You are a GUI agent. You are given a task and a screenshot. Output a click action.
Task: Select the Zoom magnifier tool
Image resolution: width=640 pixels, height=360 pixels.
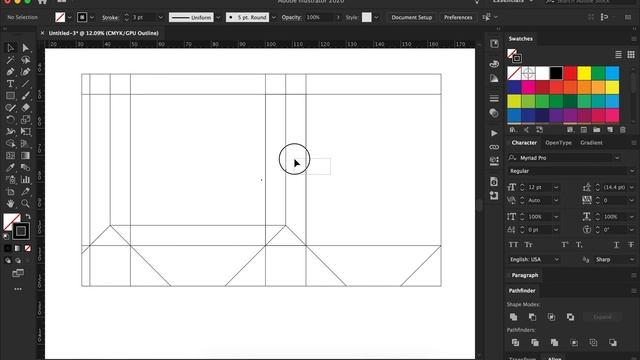click(26, 203)
